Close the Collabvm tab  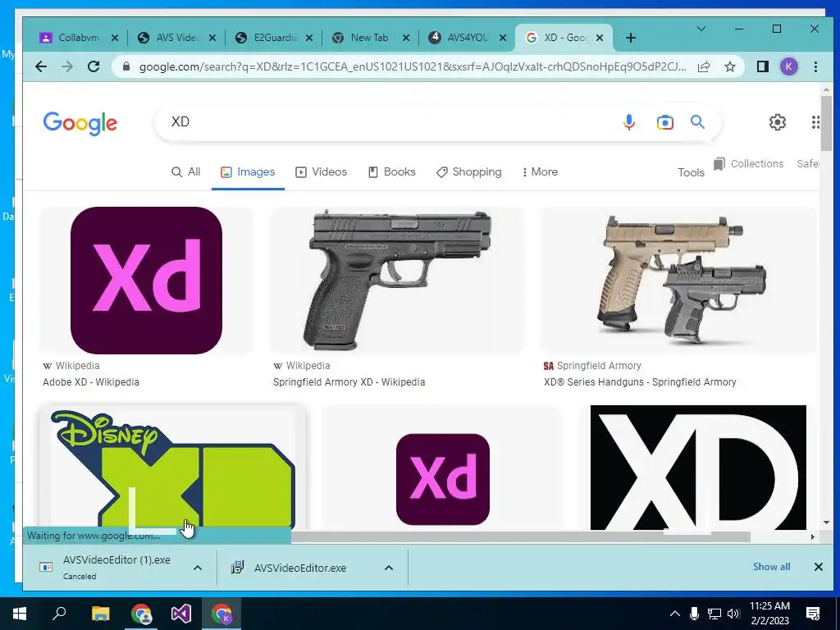pyautogui.click(x=114, y=38)
